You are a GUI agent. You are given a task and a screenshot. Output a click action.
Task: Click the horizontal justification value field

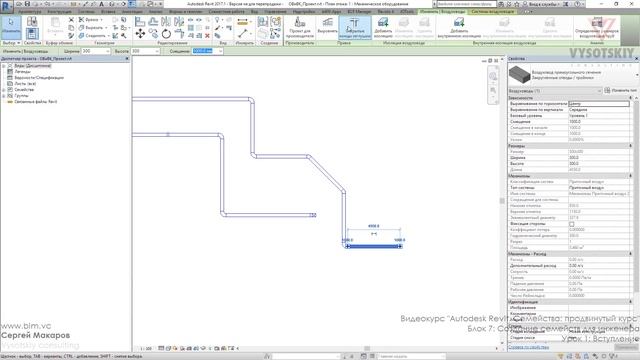[599, 104]
